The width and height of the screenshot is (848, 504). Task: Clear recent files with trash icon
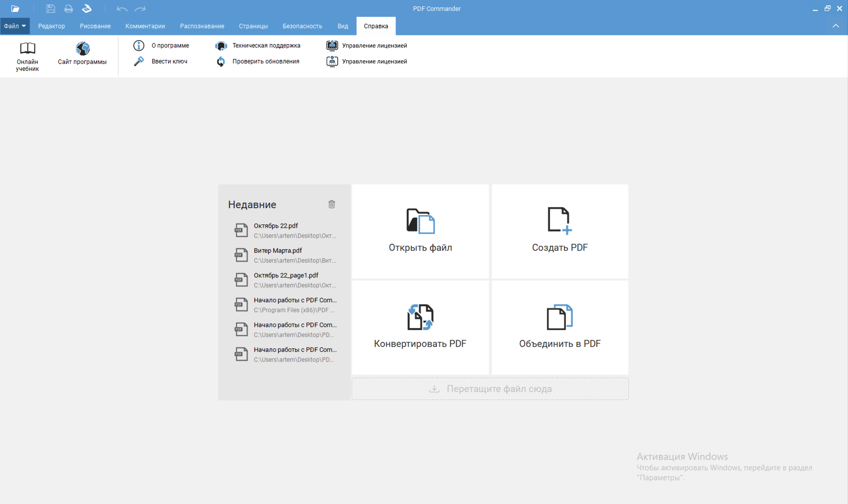[x=332, y=204]
